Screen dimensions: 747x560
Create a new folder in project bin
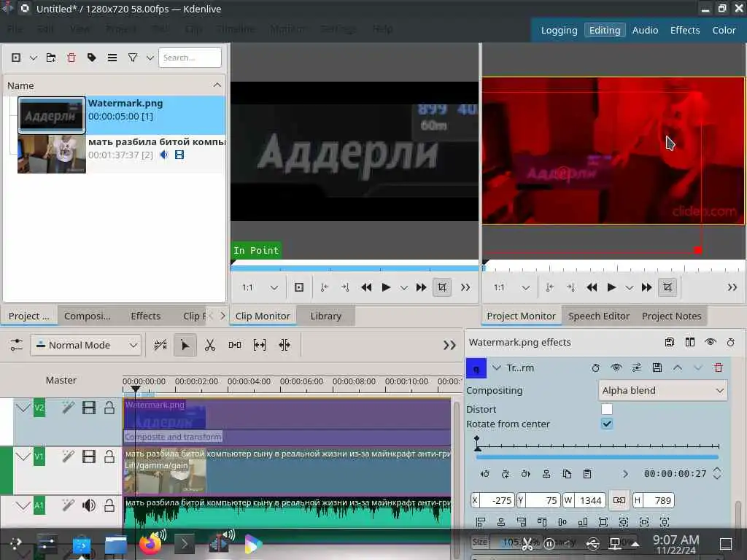(51, 58)
